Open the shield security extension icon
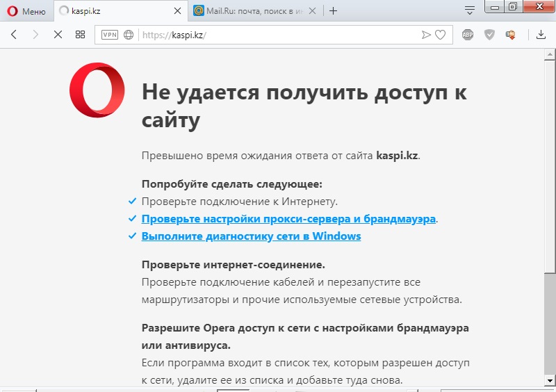 coord(489,35)
